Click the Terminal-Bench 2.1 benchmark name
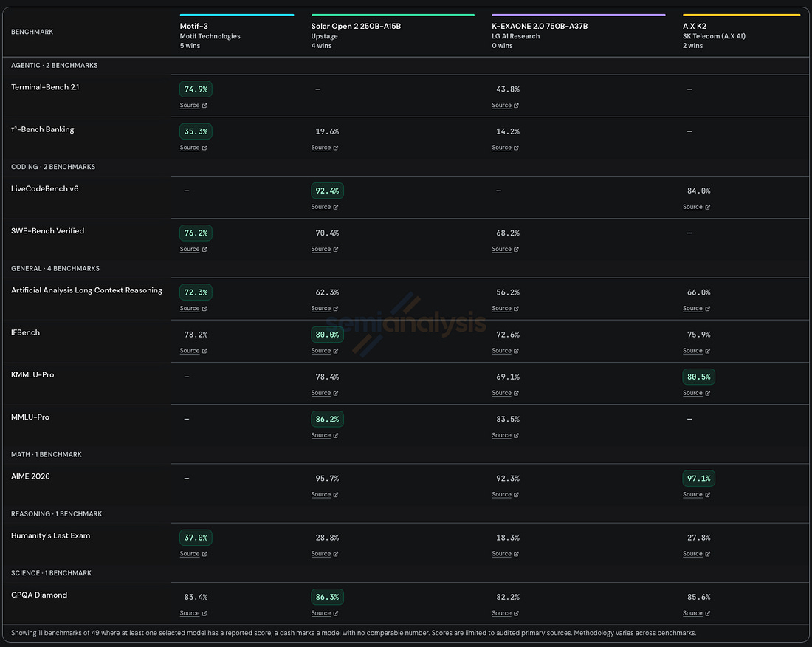The image size is (812, 647). (45, 87)
